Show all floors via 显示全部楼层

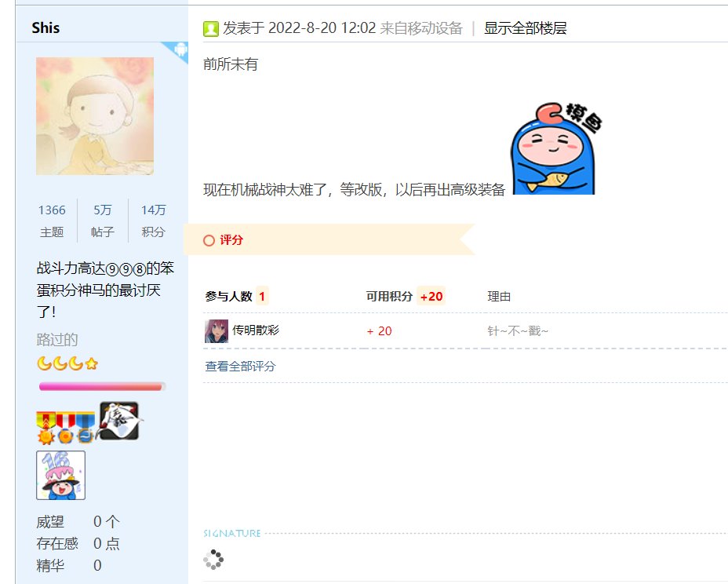525,28
